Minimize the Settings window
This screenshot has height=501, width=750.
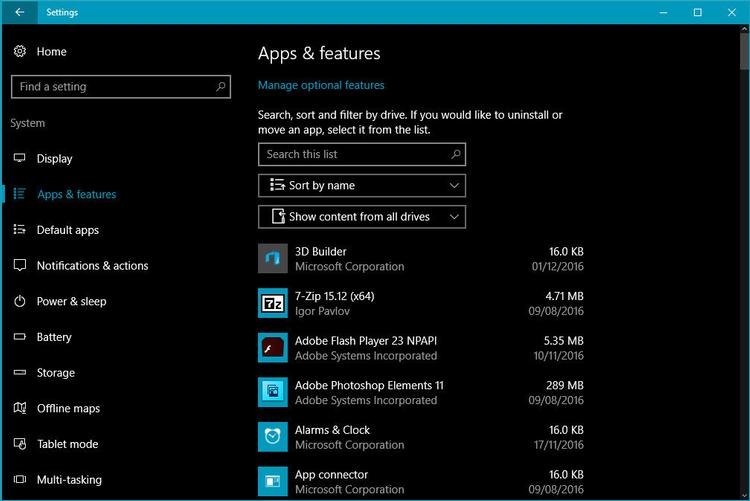663,12
